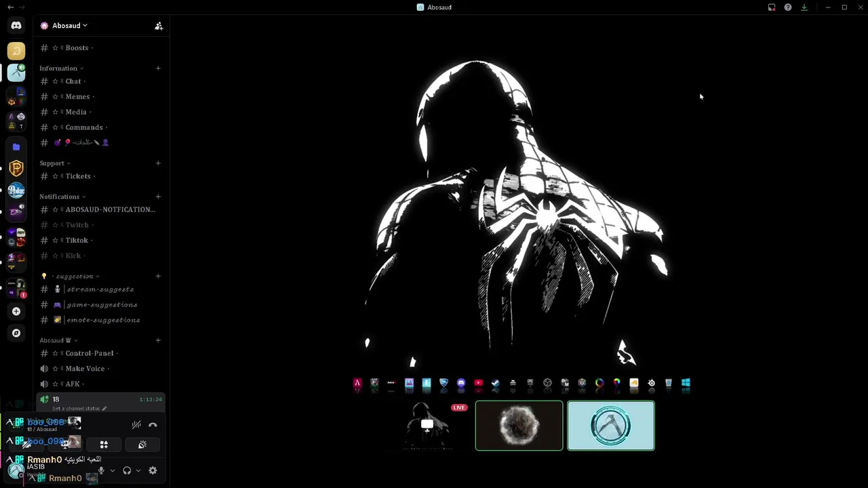The image size is (868, 488).
Task: Click Rocket League icon in streamed taskbar
Action: pos(443,383)
